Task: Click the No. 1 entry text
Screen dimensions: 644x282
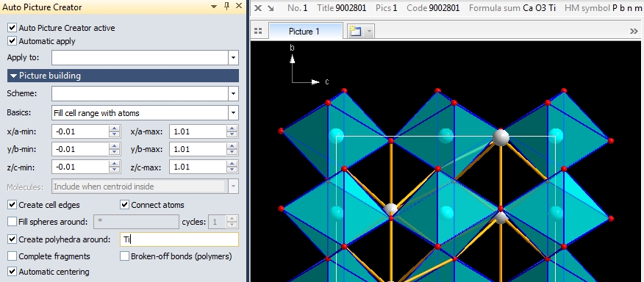Action: 297,8
